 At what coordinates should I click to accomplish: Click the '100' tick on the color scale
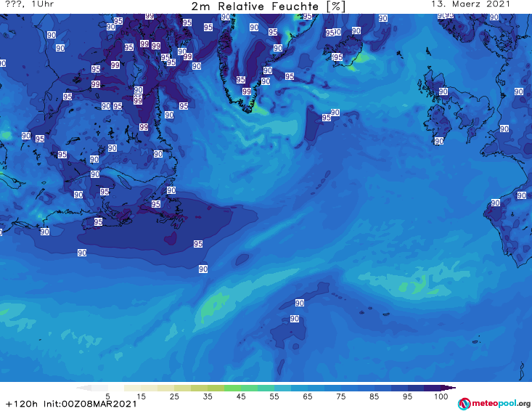pyautogui.click(x=441, y=396)
